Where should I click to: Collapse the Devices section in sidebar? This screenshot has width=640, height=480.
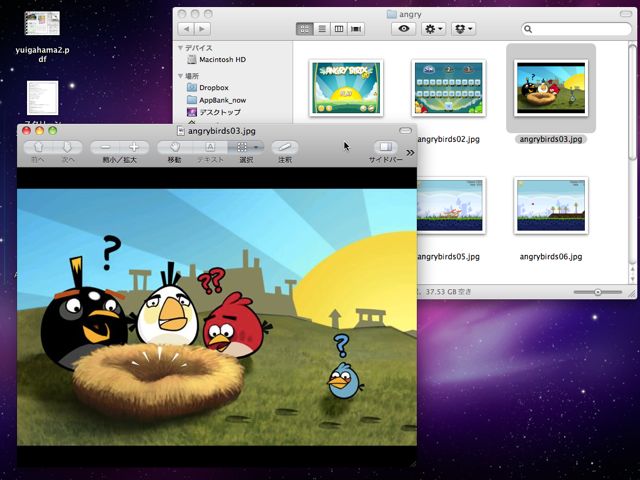180,48
